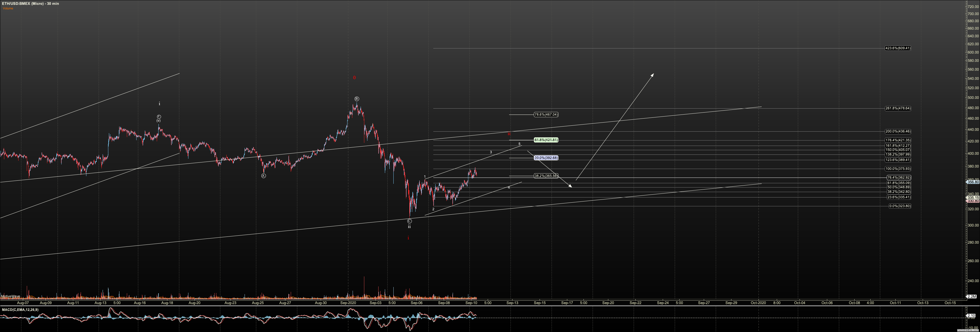Screen dimensions: 980x332
Task: Click the Oct-08 date axis label
Action: tap(855, 303)
